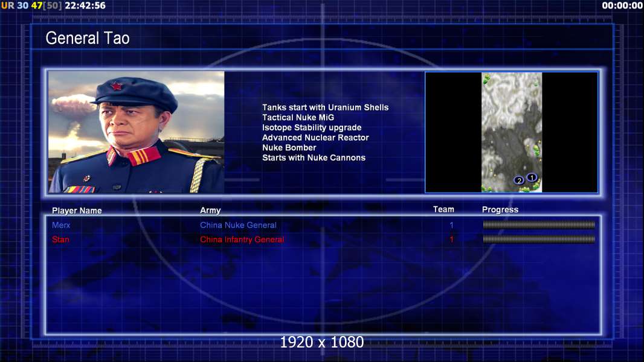
Task: Click Stan's team number 1
Action: (x=451, y=240)
